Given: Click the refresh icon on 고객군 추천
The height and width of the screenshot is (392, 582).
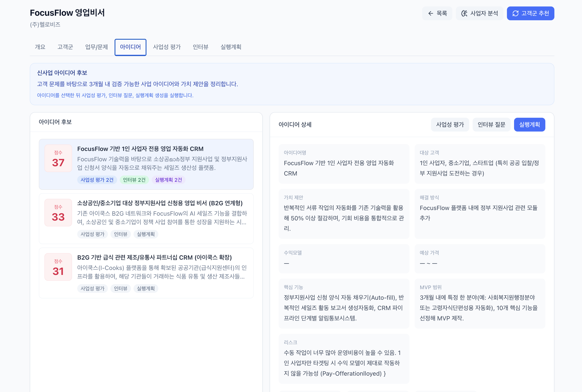Looking at the screenshot, I should [x=516, y=14].
